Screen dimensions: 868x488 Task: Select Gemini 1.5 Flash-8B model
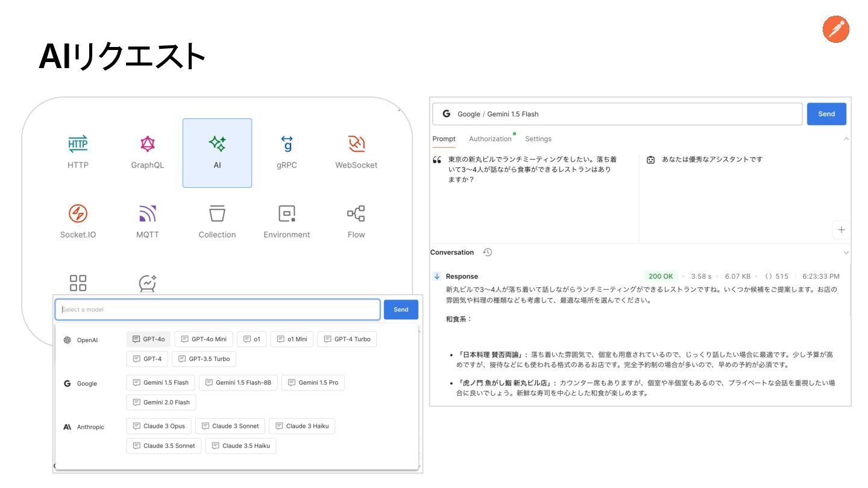pyautogui.click(x=238, y=383)
